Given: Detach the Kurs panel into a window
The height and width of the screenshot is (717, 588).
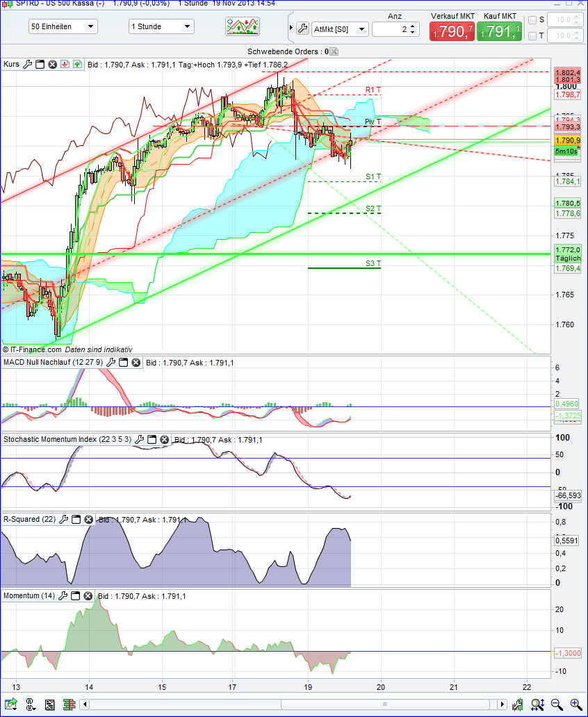Looking at the screenshot, I should (40, 64).
